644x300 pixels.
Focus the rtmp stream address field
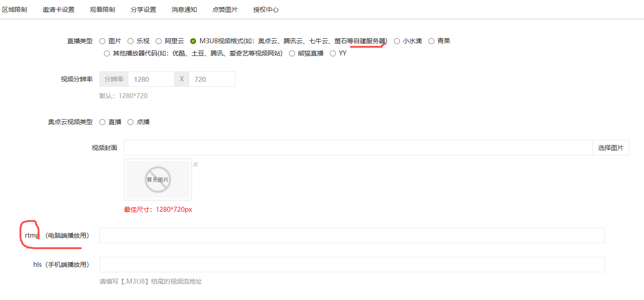pos(352,235)
